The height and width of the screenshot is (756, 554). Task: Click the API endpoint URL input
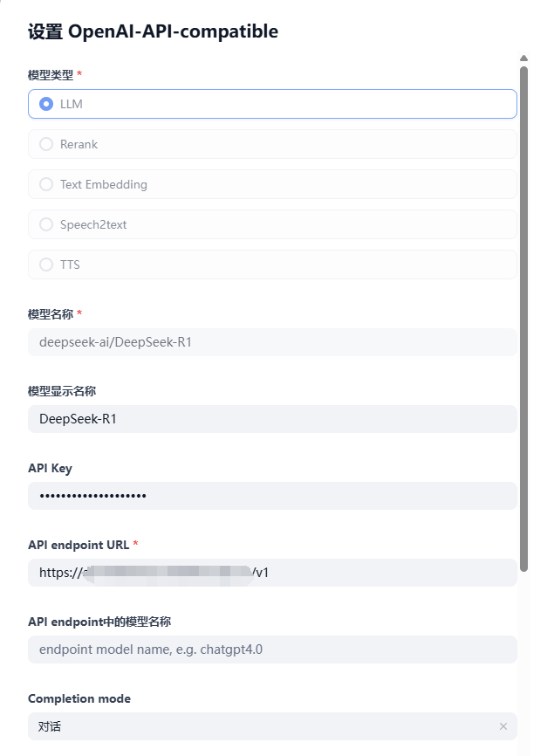coord(272,573)
